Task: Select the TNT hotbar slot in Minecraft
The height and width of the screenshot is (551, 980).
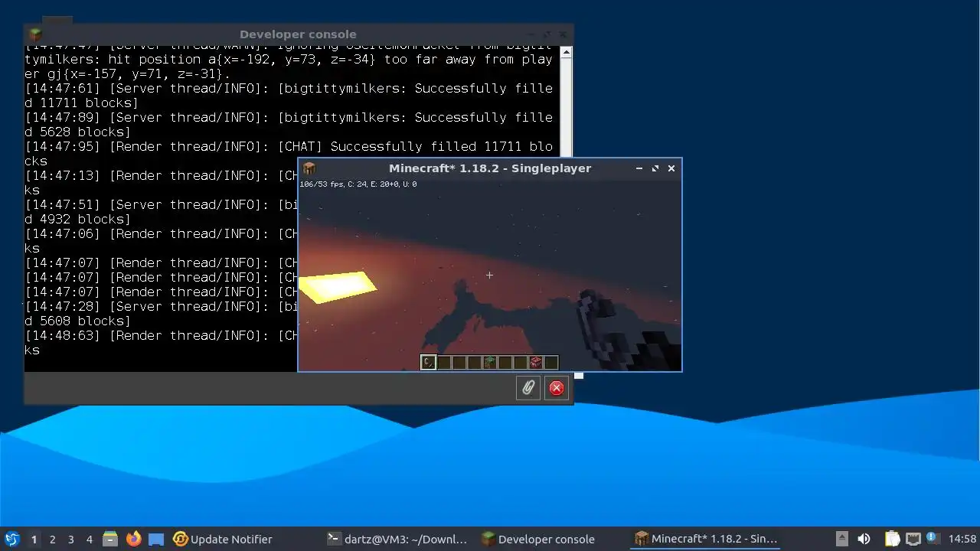Action: click(x=536, y=362)
